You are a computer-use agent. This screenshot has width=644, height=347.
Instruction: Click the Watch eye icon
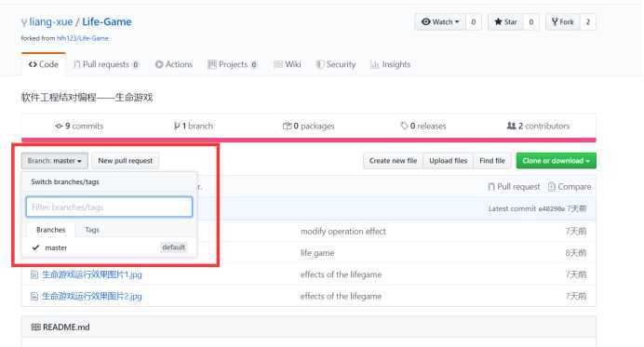click(x=425, y=21)
